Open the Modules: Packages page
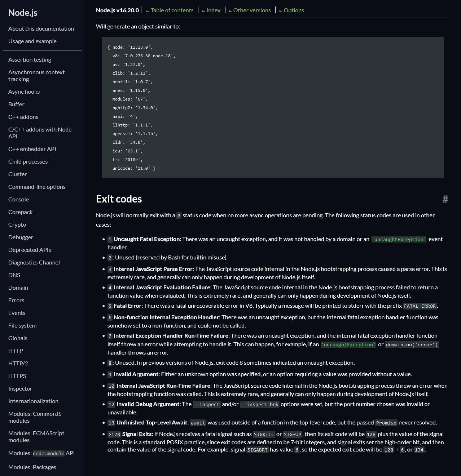Viewport: 461px width, 476px height. click(32, 467)
